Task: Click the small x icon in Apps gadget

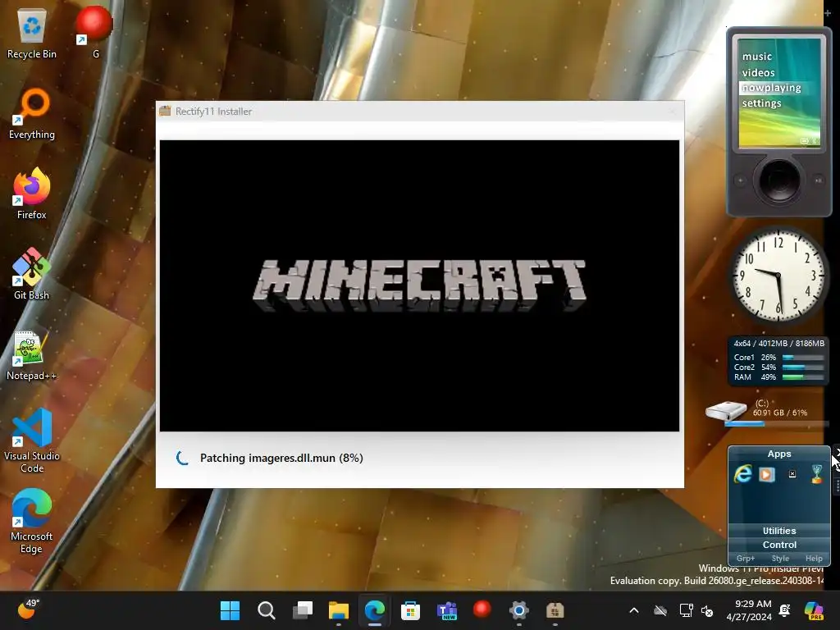Action: pyautogui.click(x=792, y=474)
